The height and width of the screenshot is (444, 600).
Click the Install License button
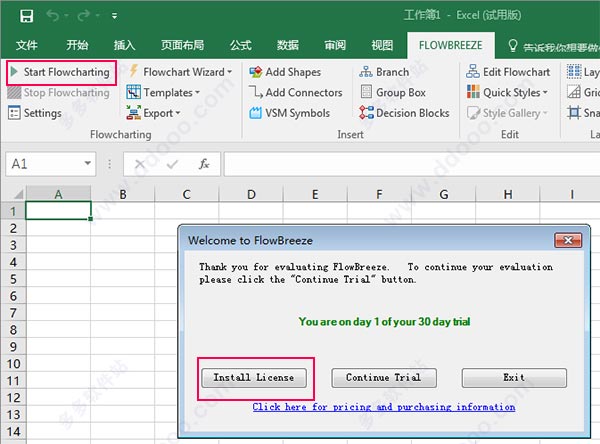(x=254, y=378)
